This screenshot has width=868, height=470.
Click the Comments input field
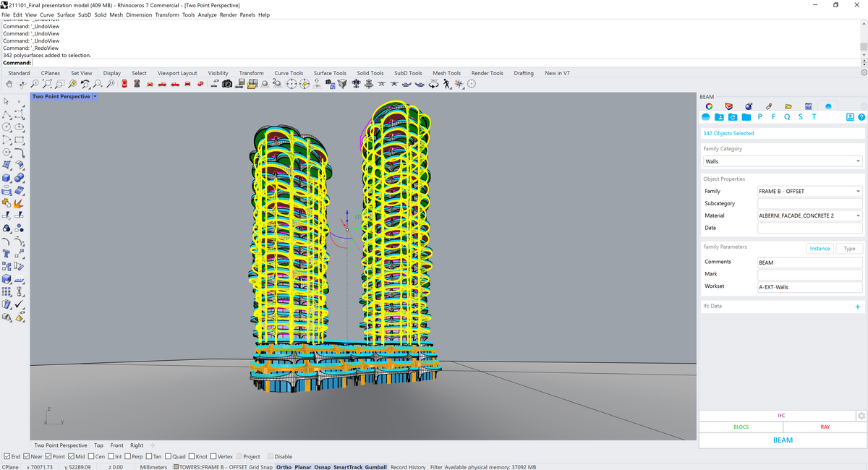(x=809, y=262)
